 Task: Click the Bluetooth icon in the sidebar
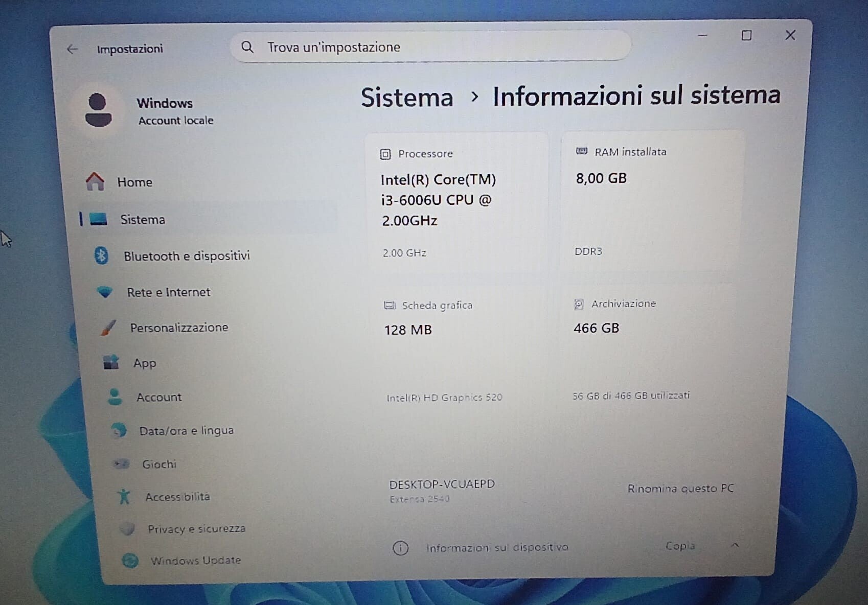pyautogui.click(x=101, y=255)
